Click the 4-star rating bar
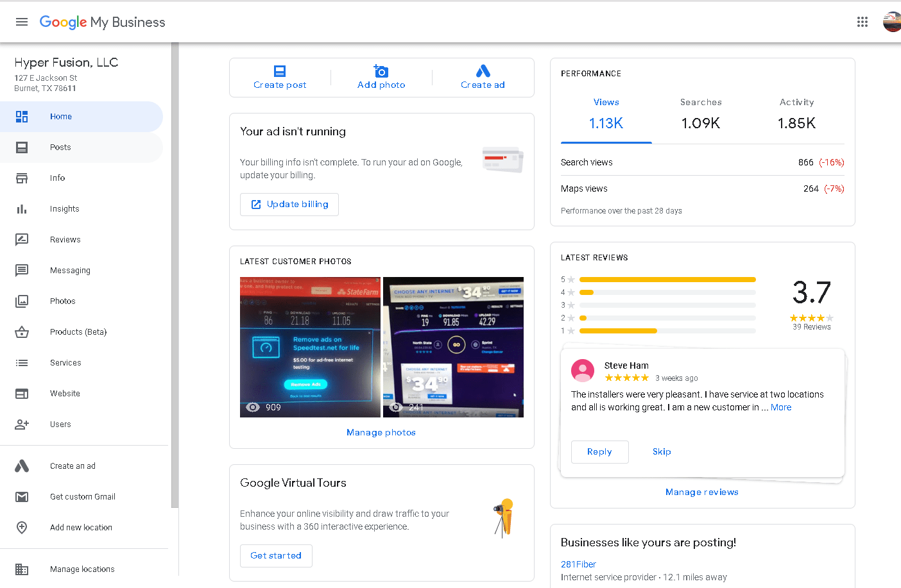The image size is (901, 588). 667,292
